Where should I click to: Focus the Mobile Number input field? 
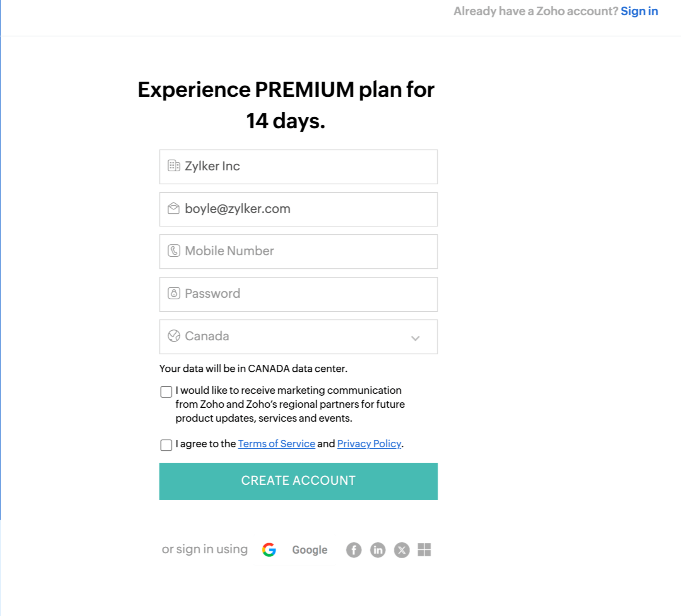(306, 251)
